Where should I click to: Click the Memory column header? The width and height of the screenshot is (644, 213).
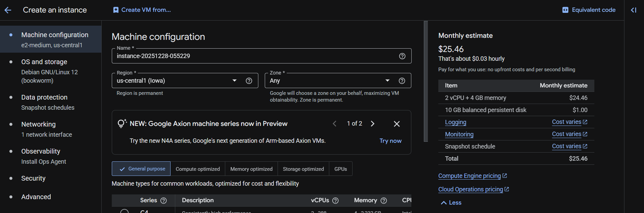pyautogui.click(x=365, y=200)
